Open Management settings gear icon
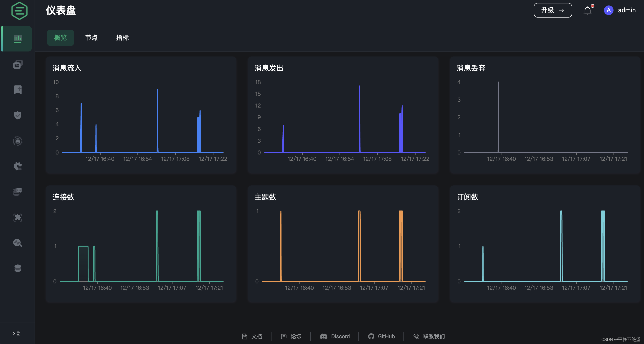Screen dimensions: 644x344 [x=17, y=166]
